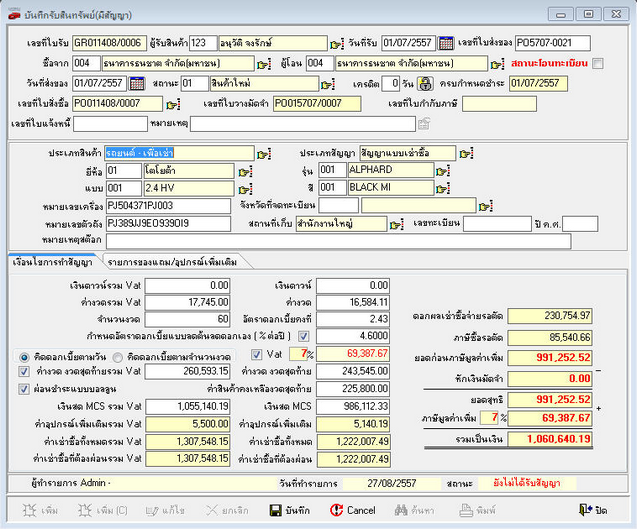The image size is (637, 529).
Task: Open lookup for สถานะ สินค้าใหม่ field
Action: point(328,84)
